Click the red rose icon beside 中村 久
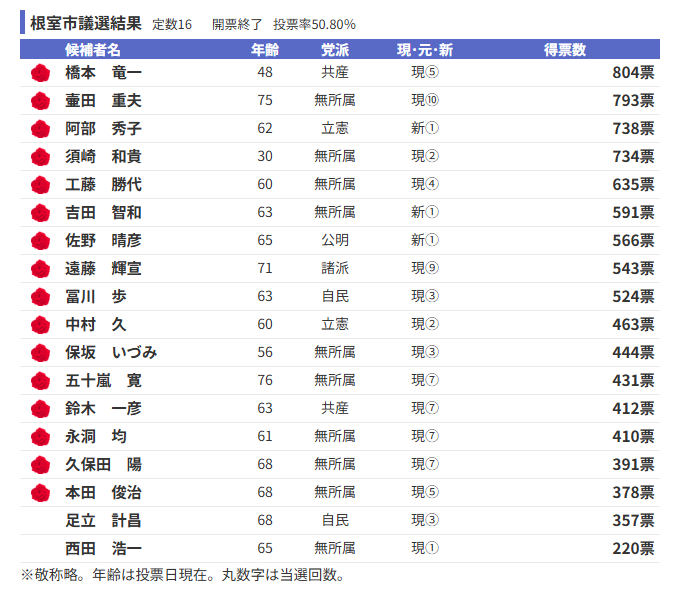 pyautogui.click(x=40, y=325)
